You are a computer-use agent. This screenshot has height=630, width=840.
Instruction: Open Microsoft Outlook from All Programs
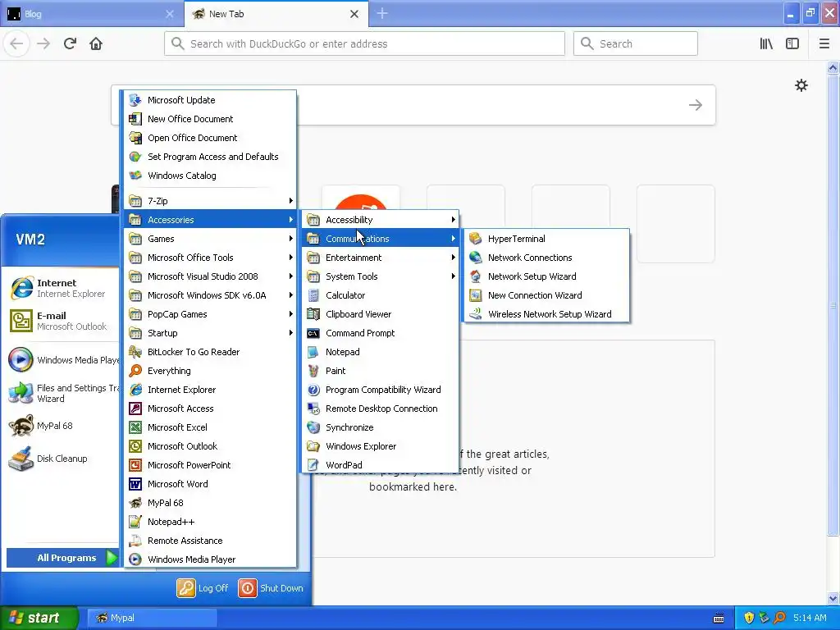(x=211, y=446)
